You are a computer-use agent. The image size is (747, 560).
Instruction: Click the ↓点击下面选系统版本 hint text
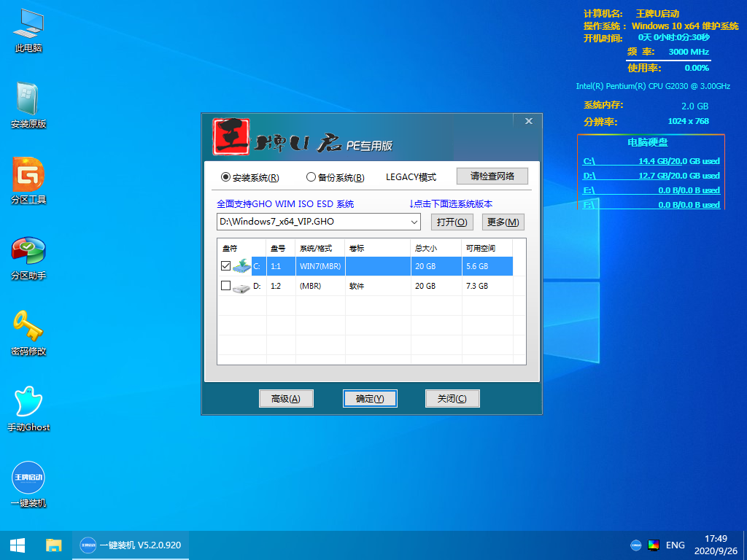[451, 204]
